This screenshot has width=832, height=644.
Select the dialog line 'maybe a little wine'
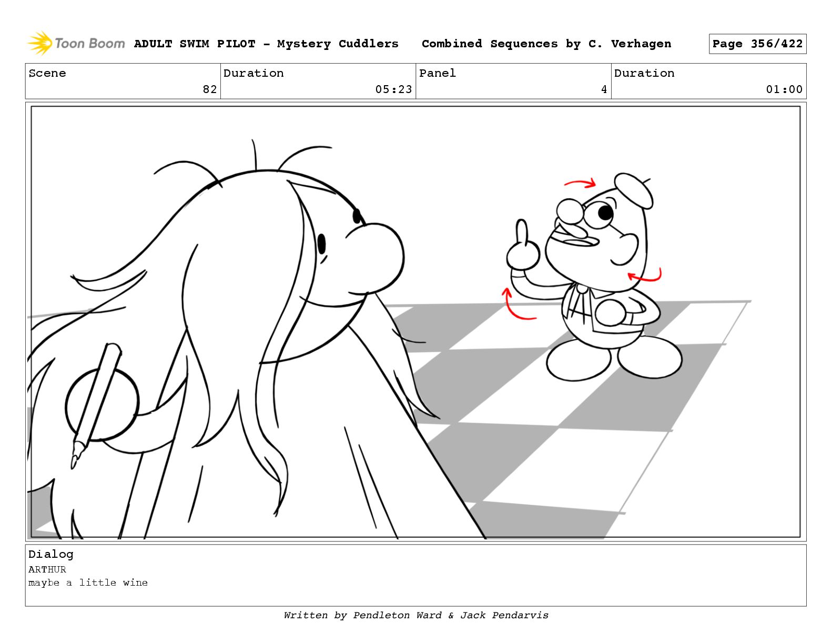click(x=88, y=582)
